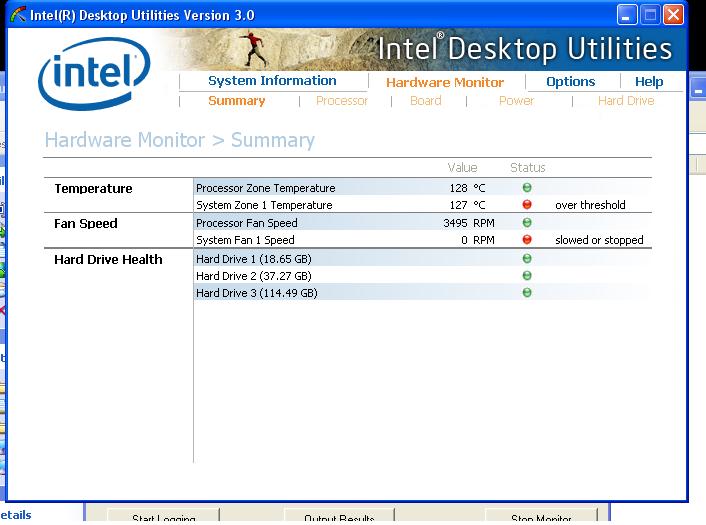Select the Hard Drive 3 (114.49 GB) row
706x525 pixels.
point(422,293)
